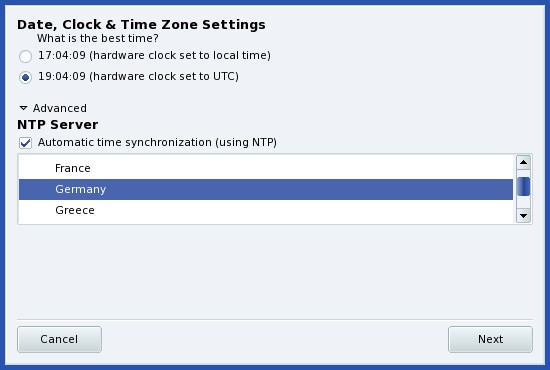This screenshot has height=370, width=550.
Task: Click the What is the best time prompt
Action: (x=98, y=38)
